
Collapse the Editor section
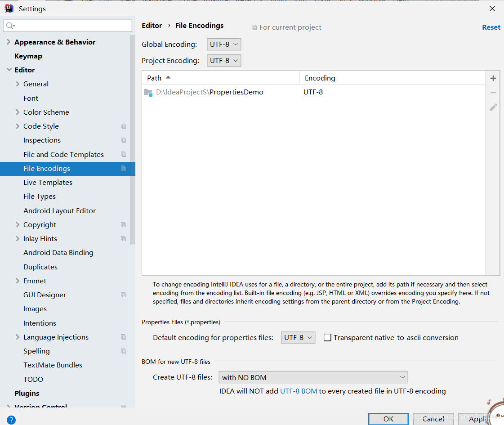(9, 69)
